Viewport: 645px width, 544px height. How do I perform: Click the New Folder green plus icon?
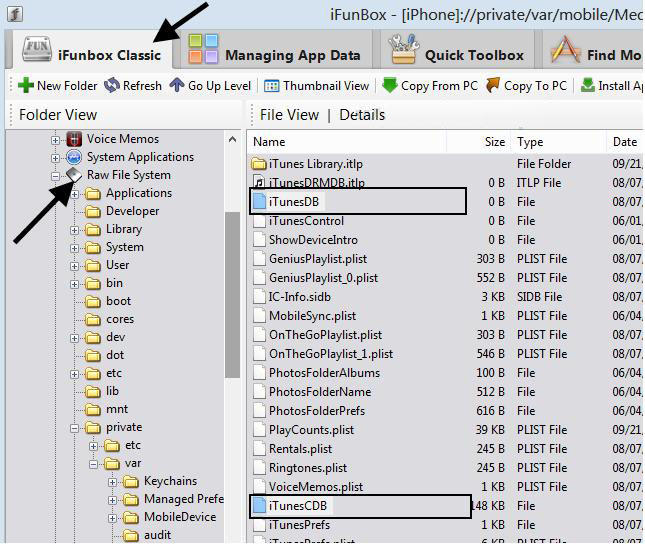point(26,86)
